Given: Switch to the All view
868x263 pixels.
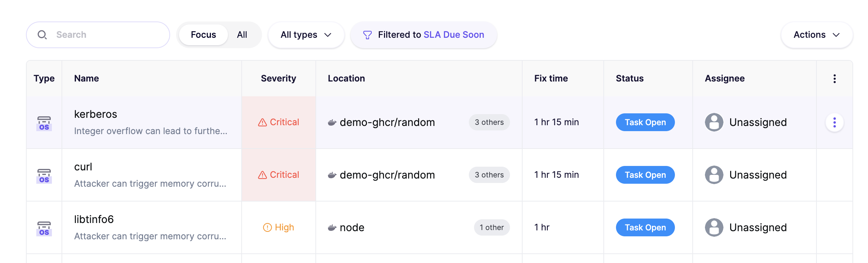Looking at the screenshot, I should (242, 35).
